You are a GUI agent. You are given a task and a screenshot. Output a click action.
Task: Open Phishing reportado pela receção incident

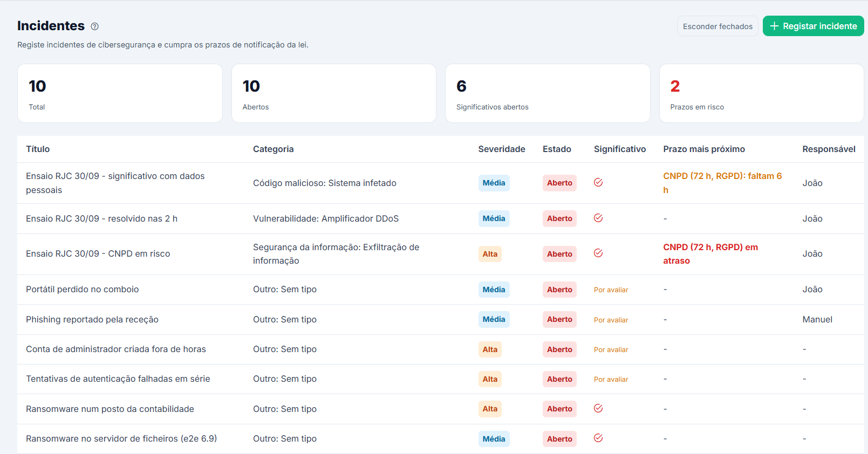click(92, 320)
